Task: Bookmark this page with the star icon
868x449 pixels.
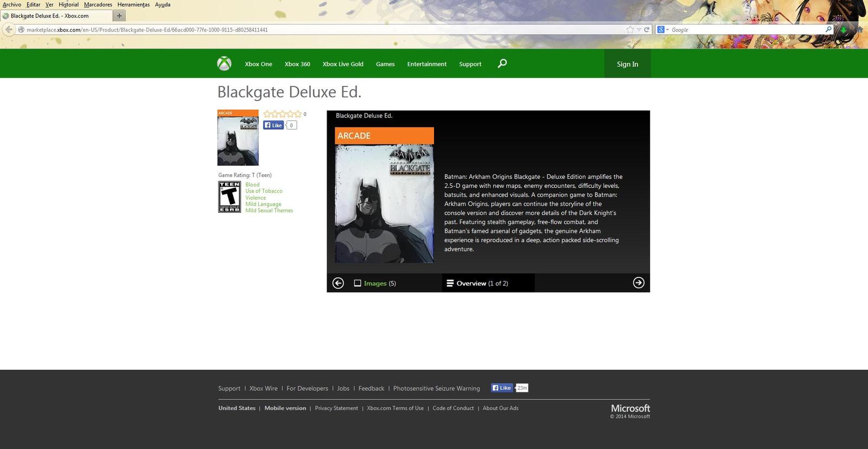Action: pyautogui.click(x=630, y=30)
